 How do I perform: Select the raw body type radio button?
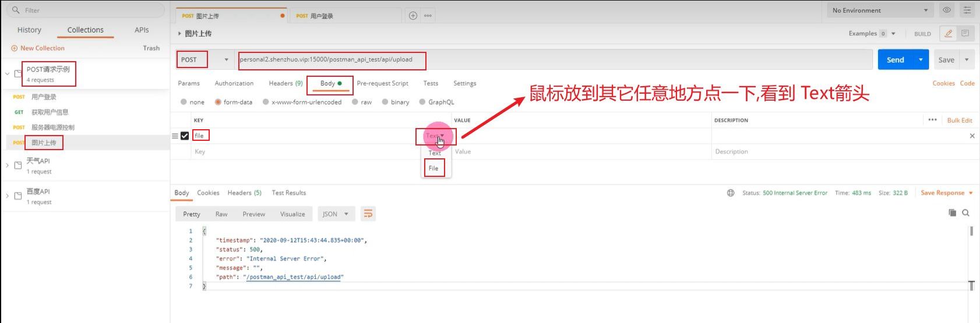355,102
